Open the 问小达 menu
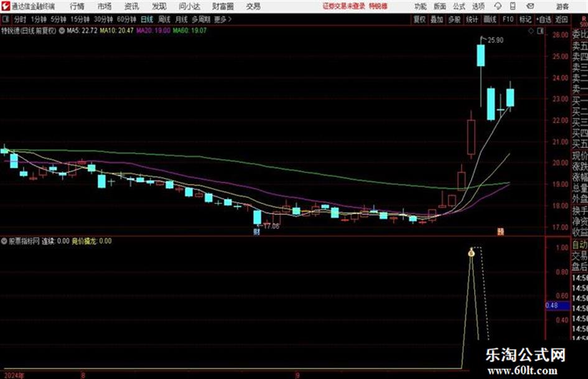 pos(189,6)
